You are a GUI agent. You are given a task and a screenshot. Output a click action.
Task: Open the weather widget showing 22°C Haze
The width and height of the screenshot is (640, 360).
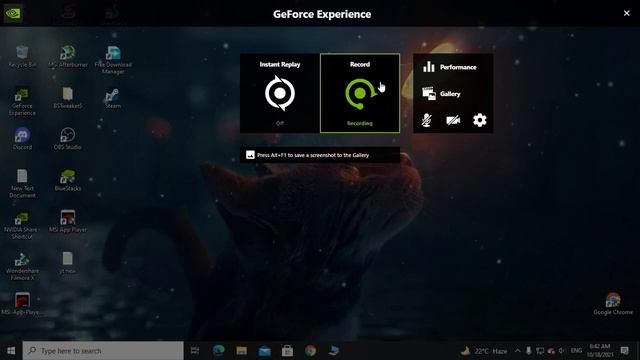(x=484, y=351)
